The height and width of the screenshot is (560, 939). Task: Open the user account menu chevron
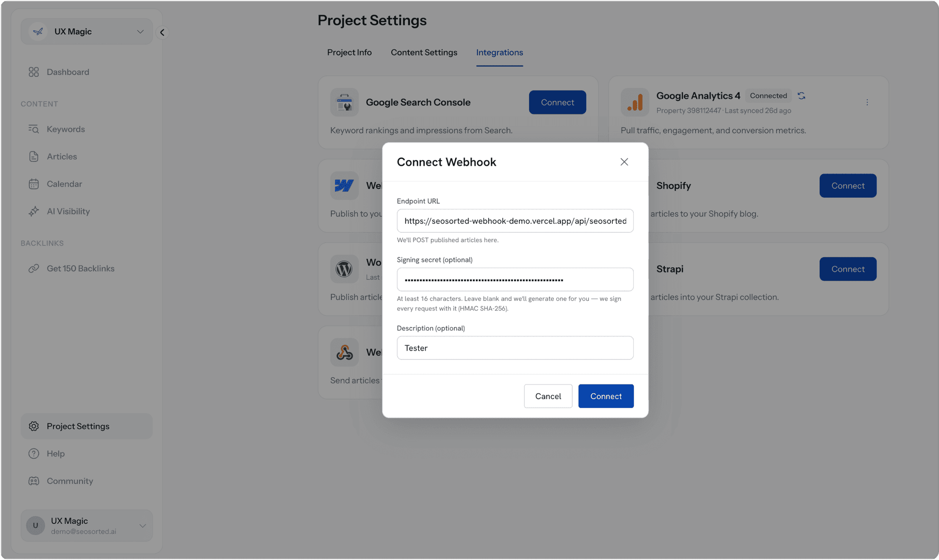click(x=143, y=526)
